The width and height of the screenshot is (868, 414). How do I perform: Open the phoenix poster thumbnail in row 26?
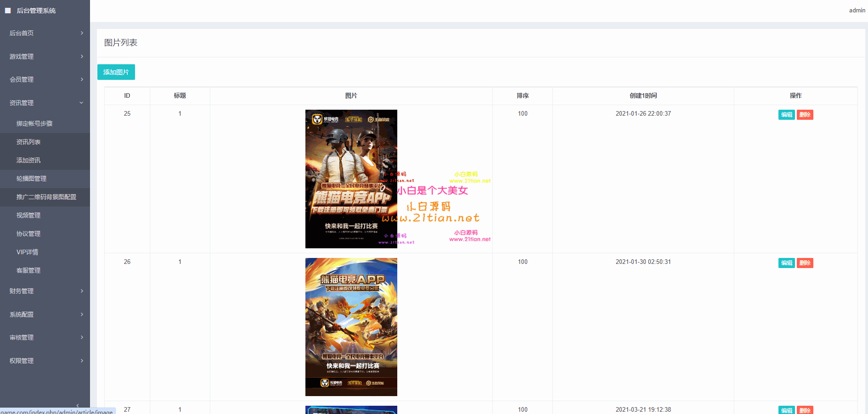click(x=351, y=327)
